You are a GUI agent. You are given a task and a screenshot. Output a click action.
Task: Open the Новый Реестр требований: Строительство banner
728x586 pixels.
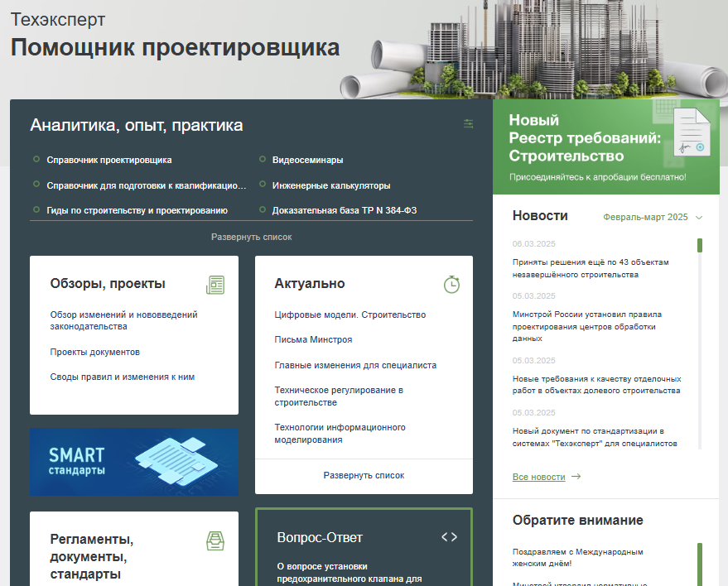(606, 146)
